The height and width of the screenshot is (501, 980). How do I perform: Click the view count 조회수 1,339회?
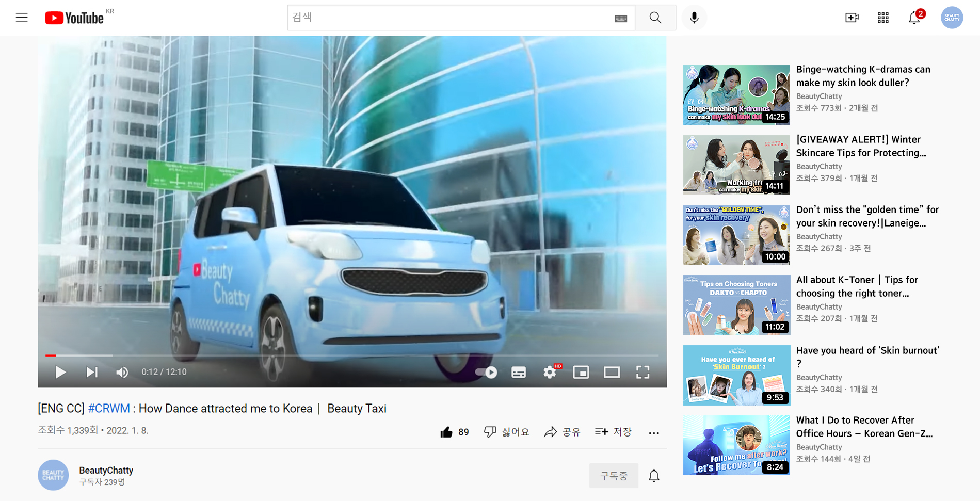(68, 430)
